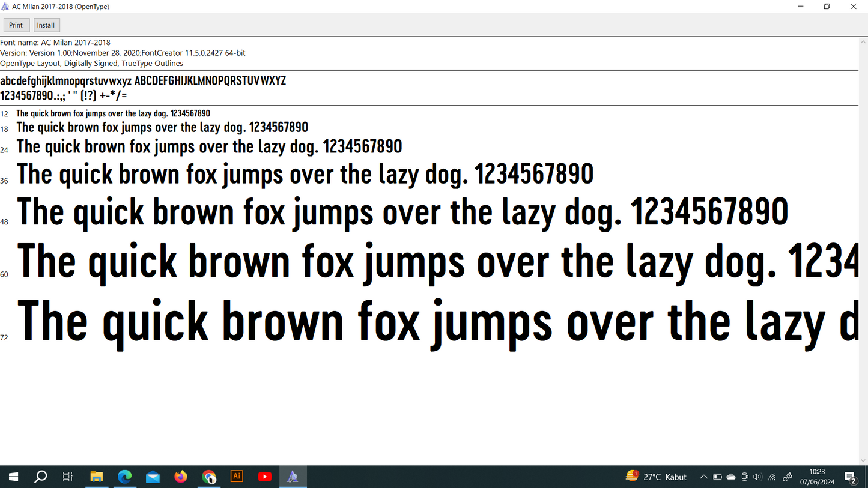Restore down the font viewer window
This screenshot has height=488, width=868.
pyautogui.click(x=827, y=7)
